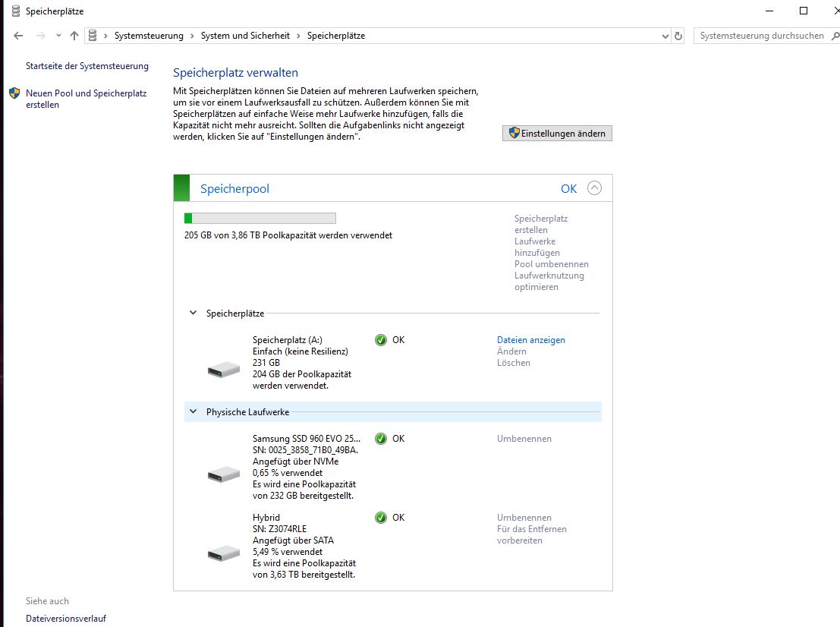Open Dateiversionsverlauf link

66,619
